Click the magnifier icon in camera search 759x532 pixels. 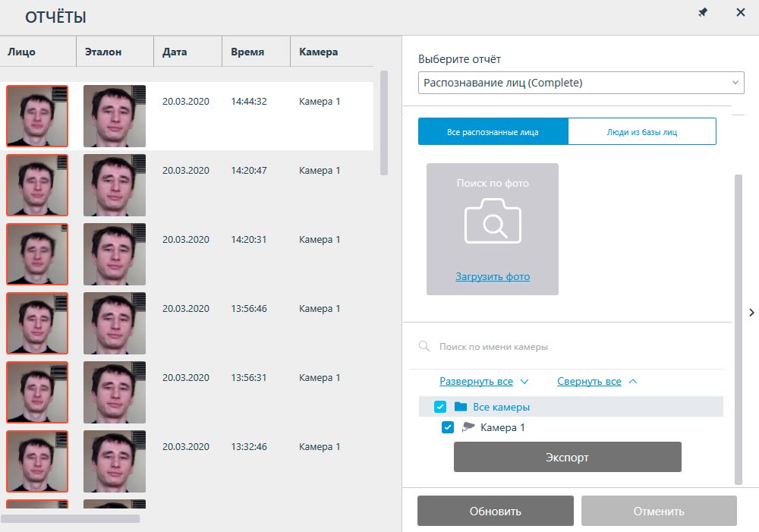(x=424, y=347)
